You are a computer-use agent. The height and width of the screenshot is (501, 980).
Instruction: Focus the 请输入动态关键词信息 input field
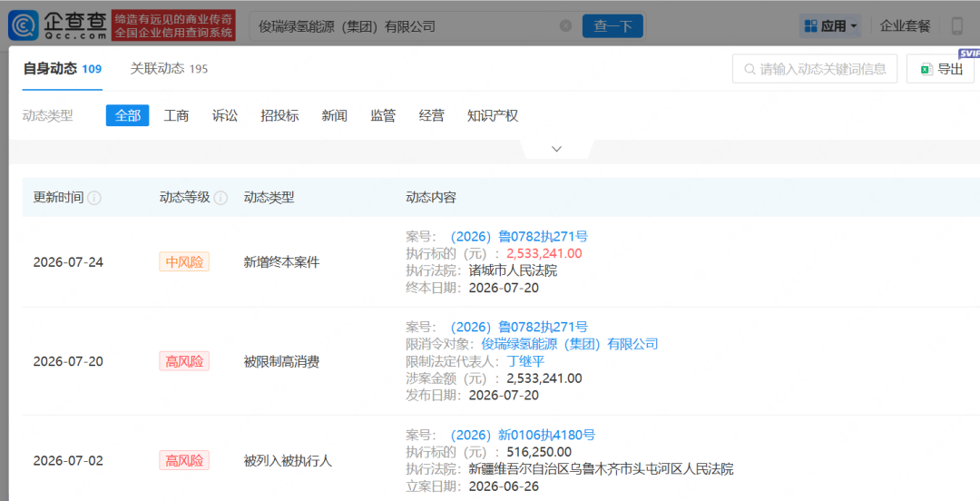pyautogui.click(x=815, y=69)
